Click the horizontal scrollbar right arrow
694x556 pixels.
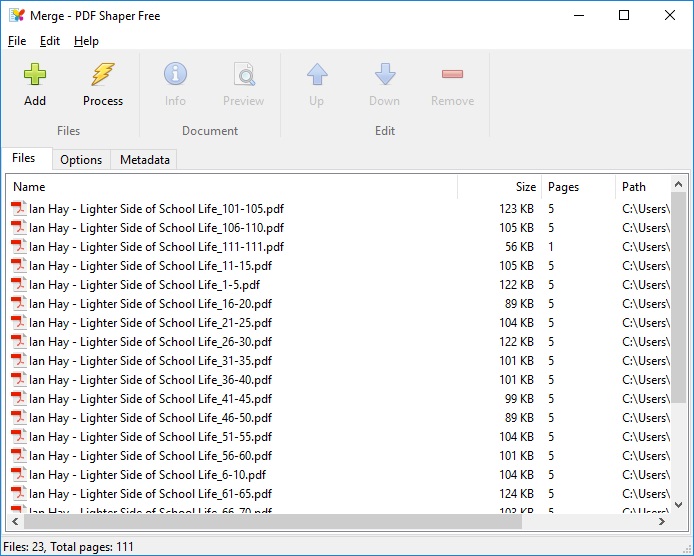pos(662,521)
